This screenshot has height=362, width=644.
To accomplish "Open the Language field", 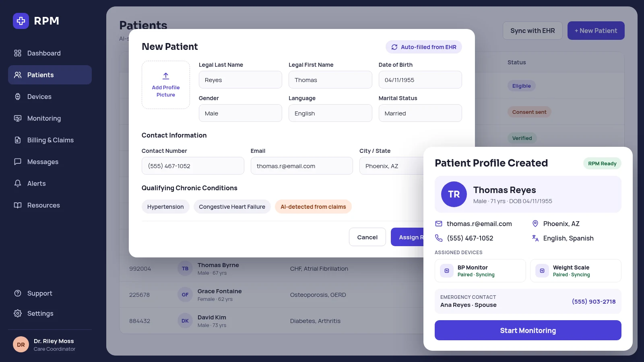I will (330, 113).
